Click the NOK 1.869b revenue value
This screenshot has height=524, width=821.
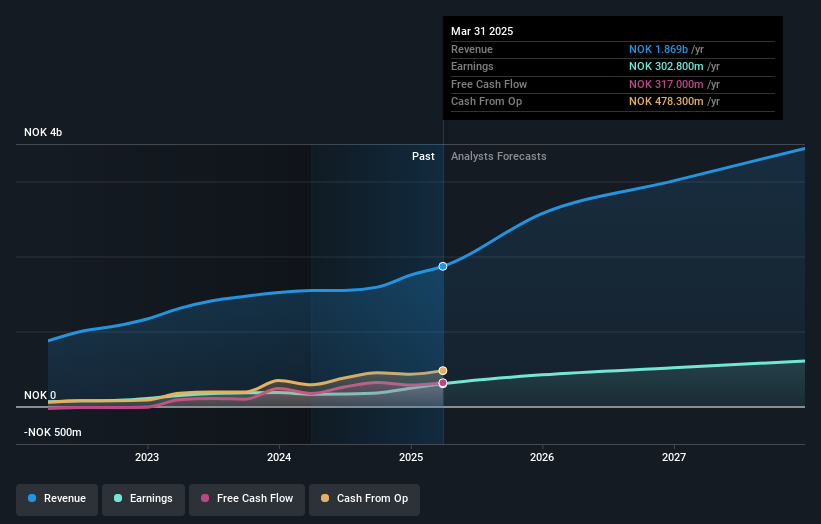click(658, 49)
